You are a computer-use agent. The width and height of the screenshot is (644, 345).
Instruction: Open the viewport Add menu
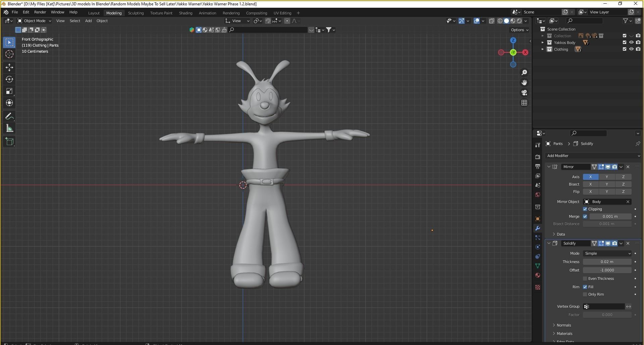point(88,21)
